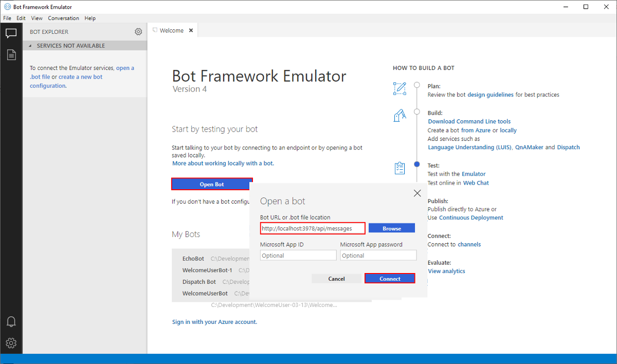Collapse the Services Not Available section
Viewport: 617px width, 364px height.
[x=29, y=46]
